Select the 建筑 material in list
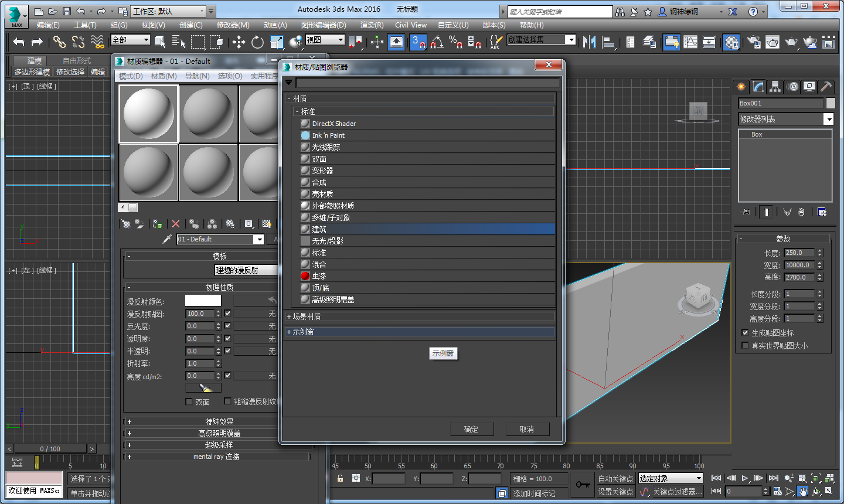The height and width of the screenshot is (504, 844). click(427, 229)
